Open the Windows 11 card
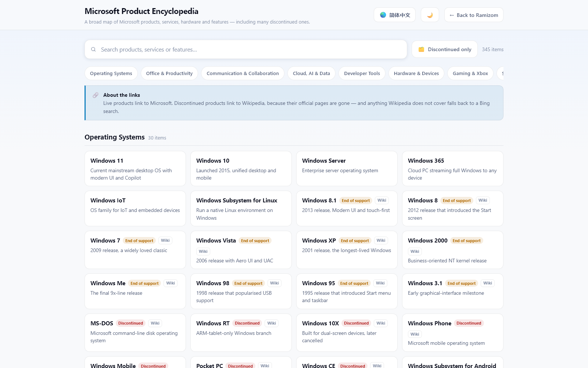588x368 pixels. click(x=135, y=169)
